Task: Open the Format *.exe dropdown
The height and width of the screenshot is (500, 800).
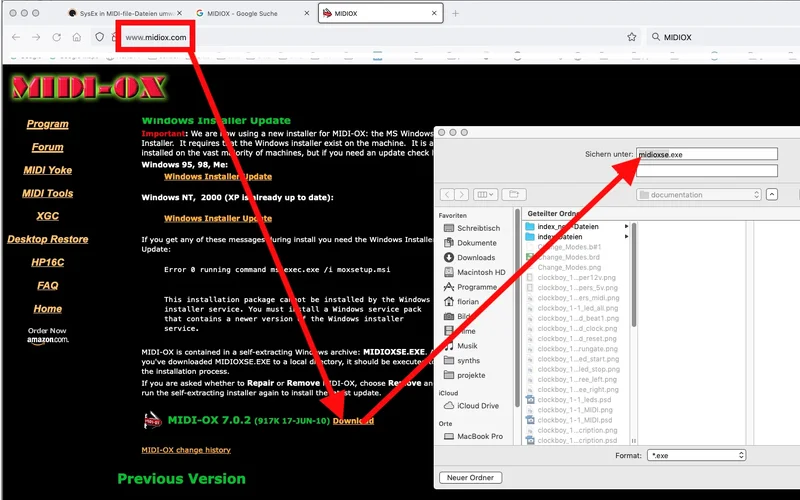Action: (696, 455)
